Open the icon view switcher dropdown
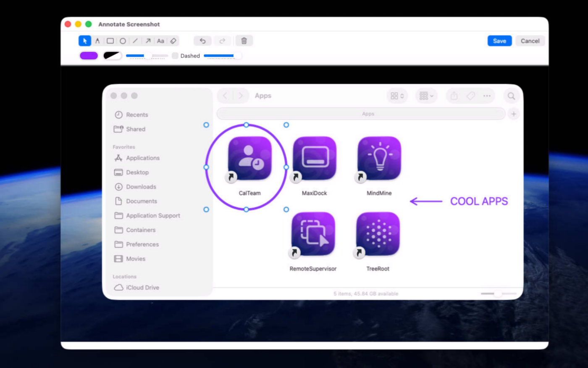 point(397,96)
